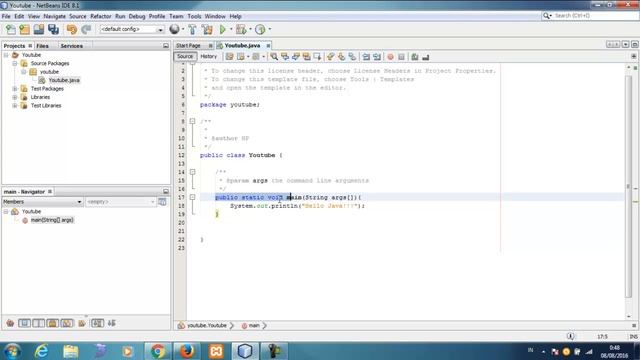Click the Search (Ctrl+I) input field
The image size is (640, 360).
coord(596,16)
